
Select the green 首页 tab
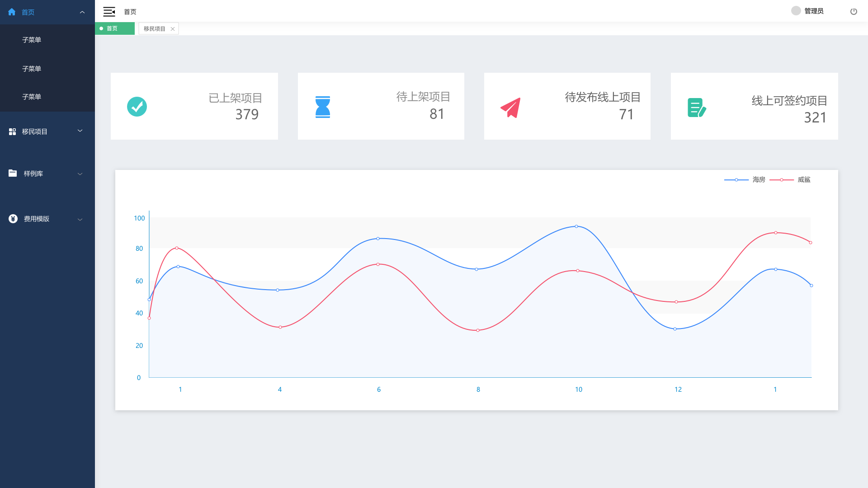[x=114, y=28]
